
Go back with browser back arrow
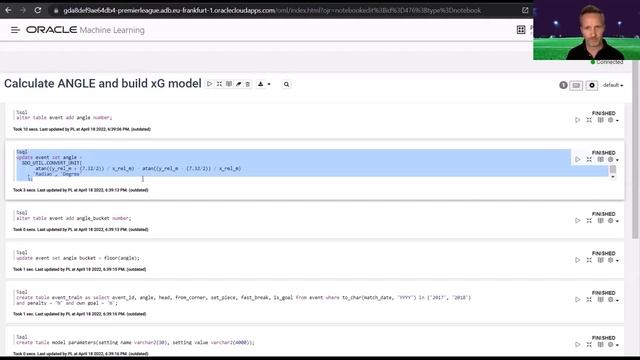(8, 10)
